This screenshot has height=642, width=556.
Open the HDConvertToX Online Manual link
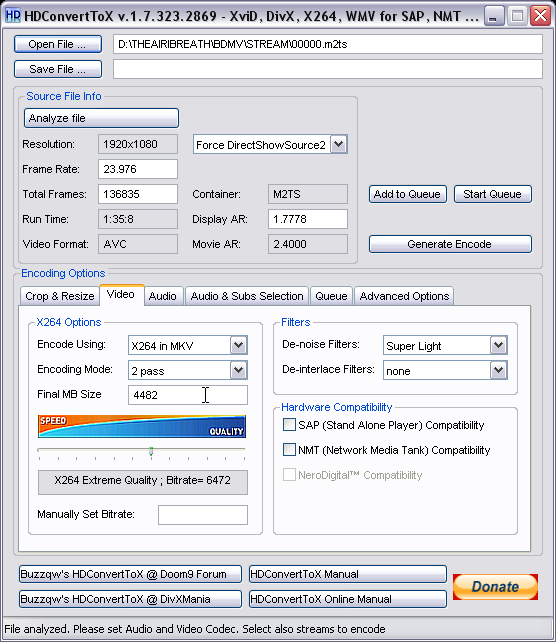(x=348, y=599)
